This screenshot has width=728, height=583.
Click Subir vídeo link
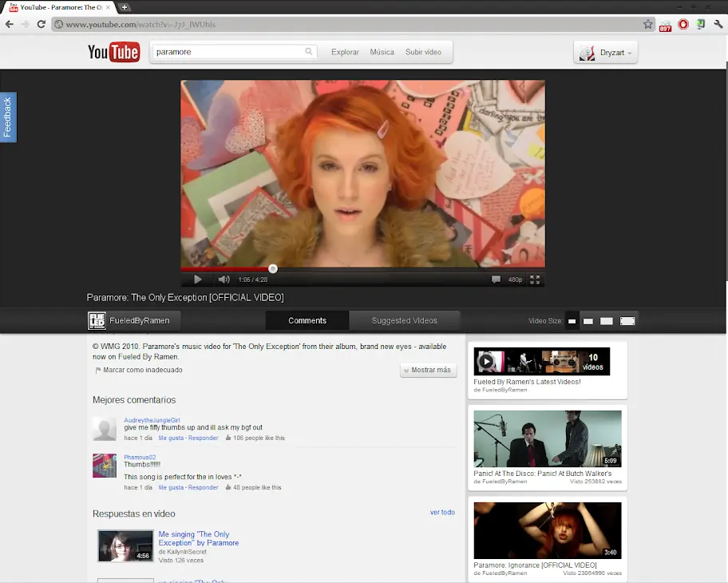[x=423, y=52]
